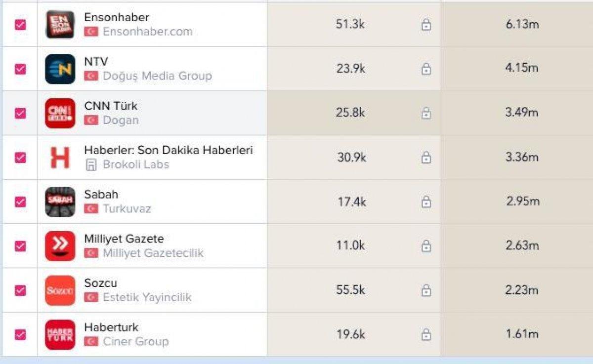Select the Sozcu app icon
Image resolution: width=593 pixels, height=364 pixels.
pos(60,290)
